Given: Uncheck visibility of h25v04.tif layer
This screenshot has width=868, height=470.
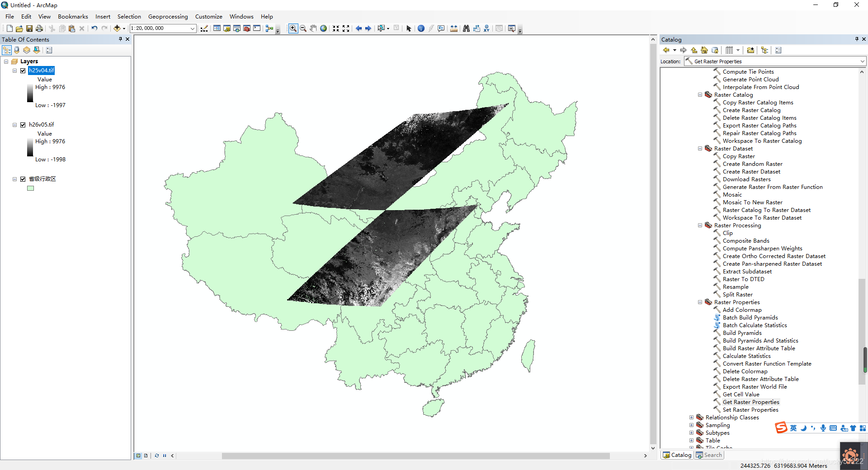Looking at the screenshot, I should click(23, 70).
